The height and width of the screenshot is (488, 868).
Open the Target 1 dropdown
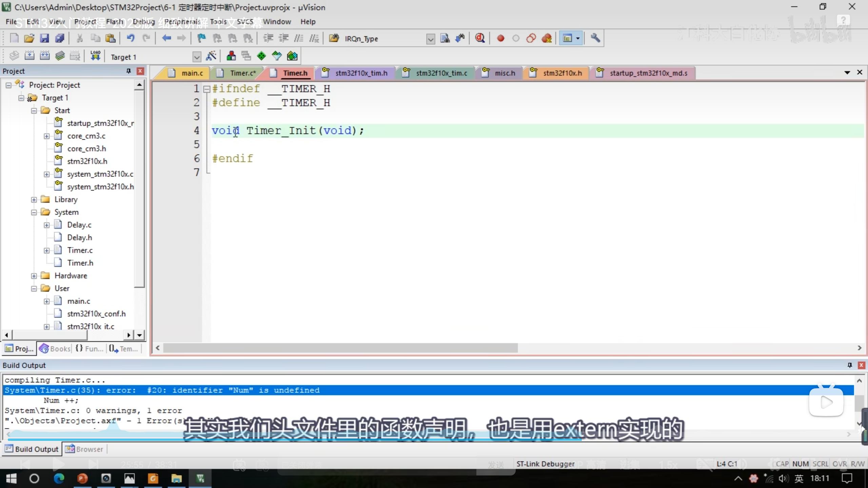[196, 57]
